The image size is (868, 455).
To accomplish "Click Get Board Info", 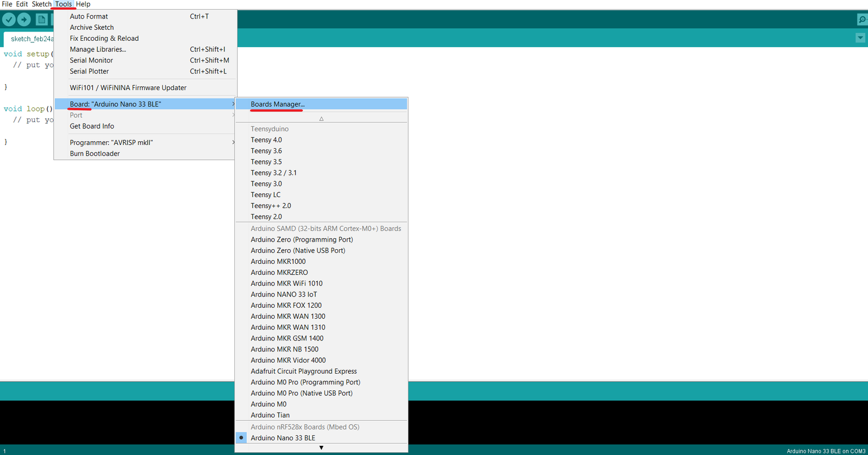I will pos(92,127).
